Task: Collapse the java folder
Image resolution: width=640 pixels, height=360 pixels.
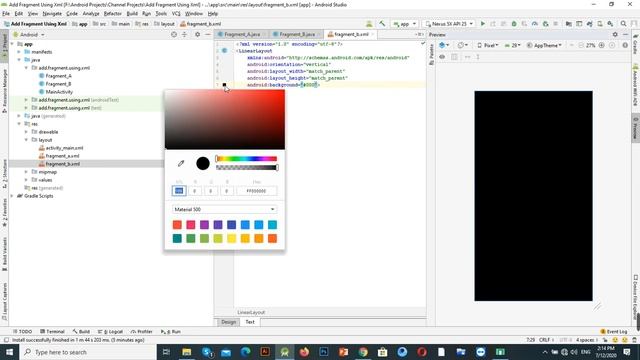Action: tap(19, 60)
